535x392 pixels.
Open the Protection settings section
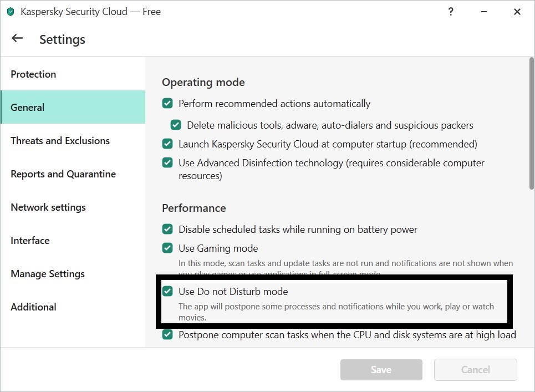pyautogui.click(x=33, y=74)
